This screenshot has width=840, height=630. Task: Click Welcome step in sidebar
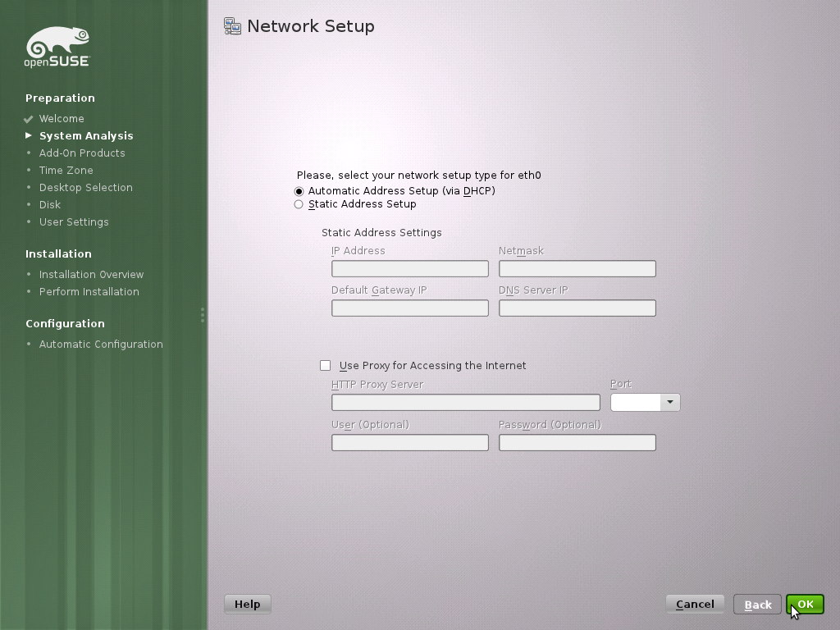click(62, 118)
